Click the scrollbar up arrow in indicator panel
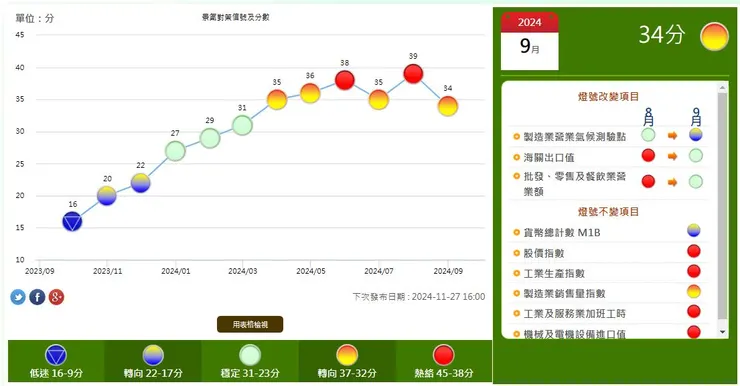 pyautogui.click(x=722, y=88)
